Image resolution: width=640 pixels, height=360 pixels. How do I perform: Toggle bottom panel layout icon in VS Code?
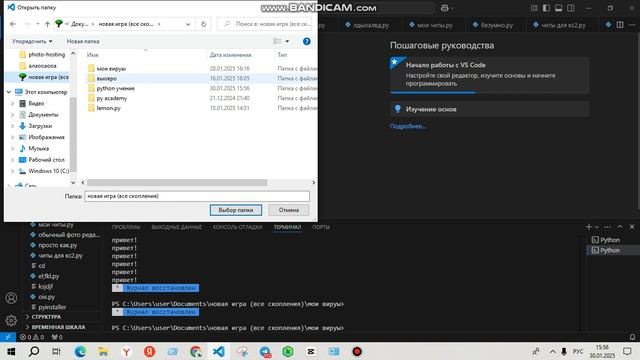(x=558, y=8)
